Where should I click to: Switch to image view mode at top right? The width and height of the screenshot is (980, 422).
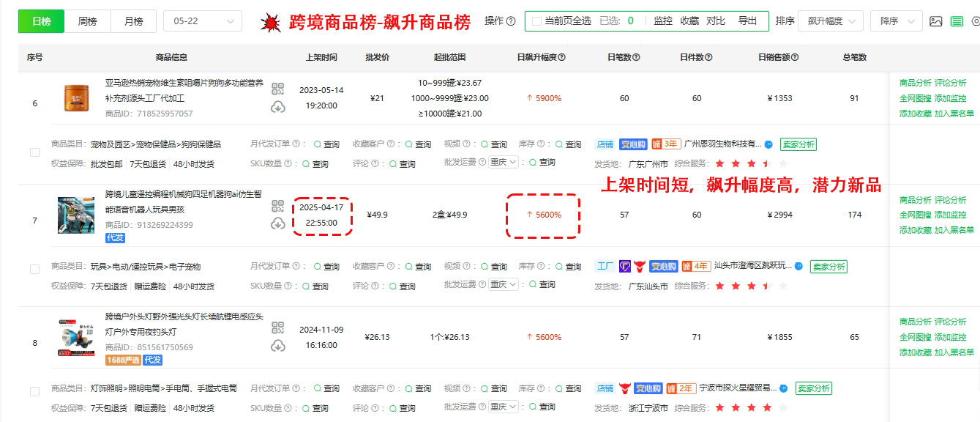click(x=936, y=21)
